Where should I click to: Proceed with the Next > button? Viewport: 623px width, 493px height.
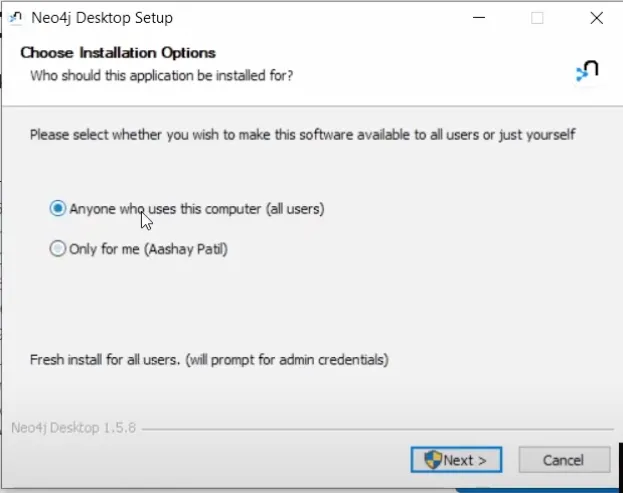point(456,460)
